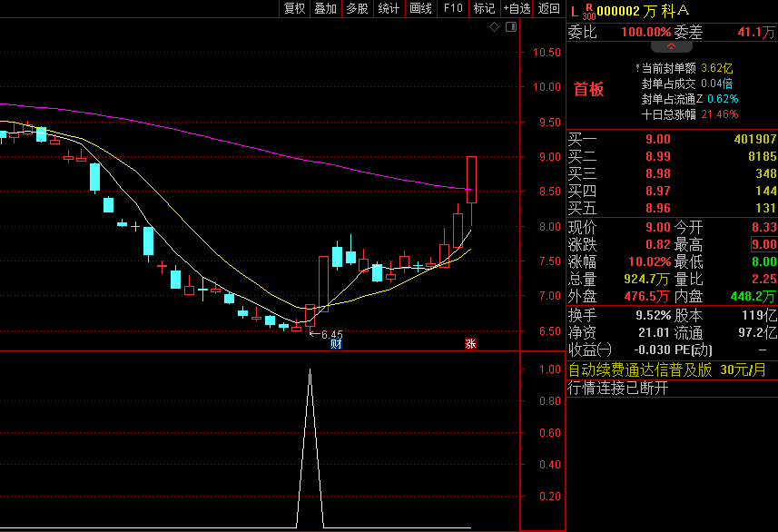Click the 流通 97.2亿 value
Viewport: 778px width, 532px height.
click(x=757, y=332)
